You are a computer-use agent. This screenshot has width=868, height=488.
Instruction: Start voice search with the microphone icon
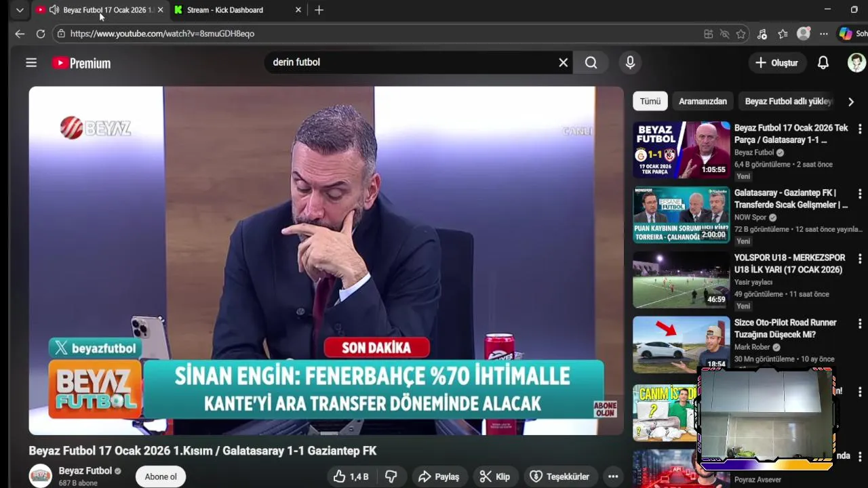[x=630, y=62]
